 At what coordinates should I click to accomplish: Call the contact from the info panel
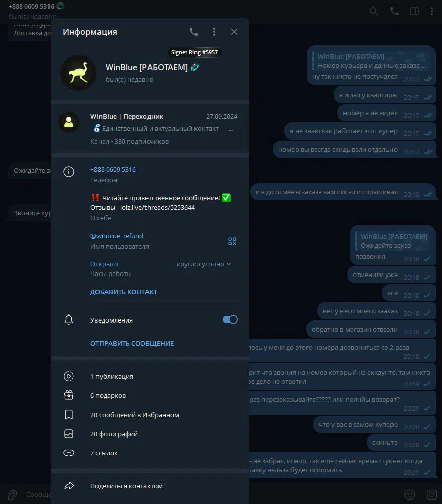193,32
